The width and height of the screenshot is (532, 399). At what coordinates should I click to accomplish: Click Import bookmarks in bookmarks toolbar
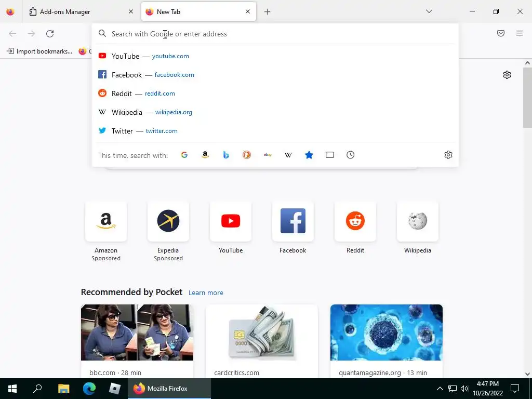pos(39,51)
